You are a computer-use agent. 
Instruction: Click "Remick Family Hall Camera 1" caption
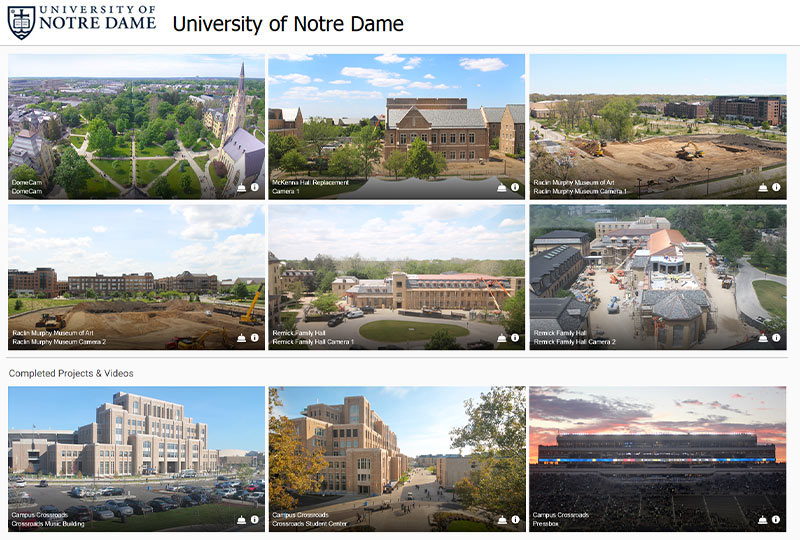click(x=313, y=342)
